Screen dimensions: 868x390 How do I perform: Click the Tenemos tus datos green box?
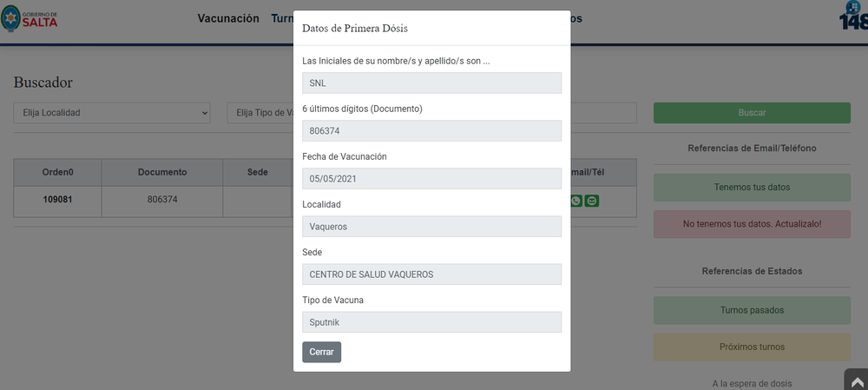(x=752, y=188)
